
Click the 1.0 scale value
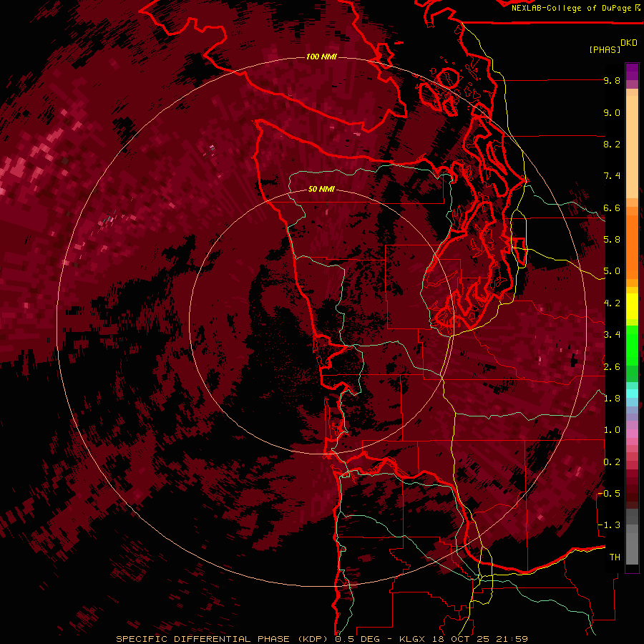click(x=612, y=430)
